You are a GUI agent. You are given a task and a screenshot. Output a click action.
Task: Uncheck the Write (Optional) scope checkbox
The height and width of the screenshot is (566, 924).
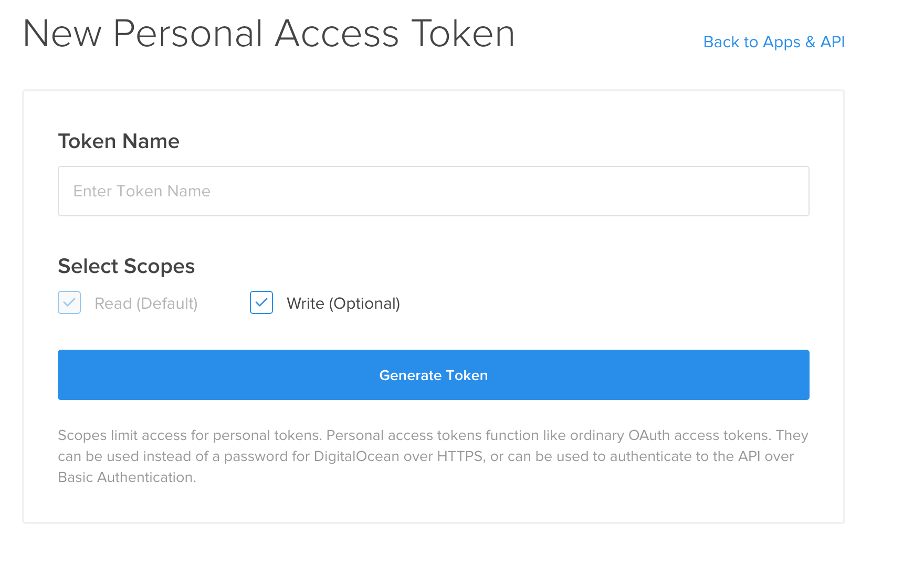click(261, 302)
